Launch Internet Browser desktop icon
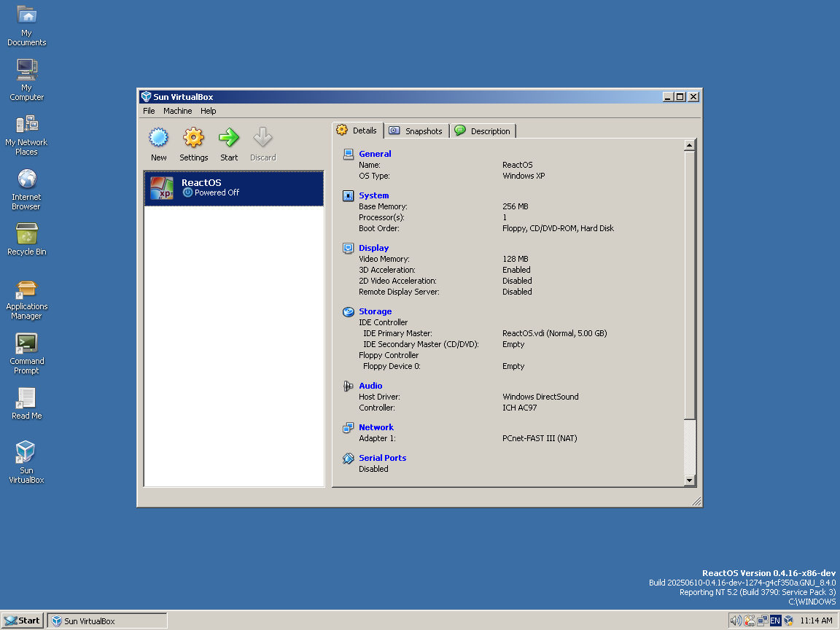 (x=27, y=179)
